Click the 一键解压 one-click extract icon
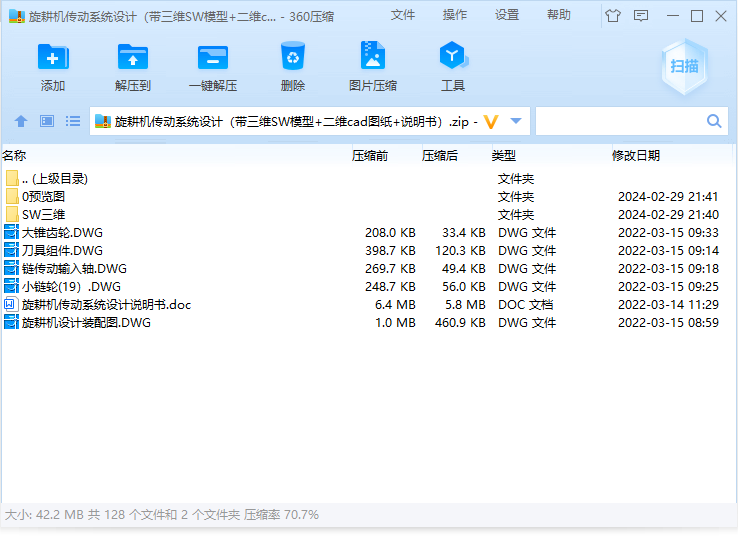The width and height of the screenshot is (738, 539). (213, 57)
